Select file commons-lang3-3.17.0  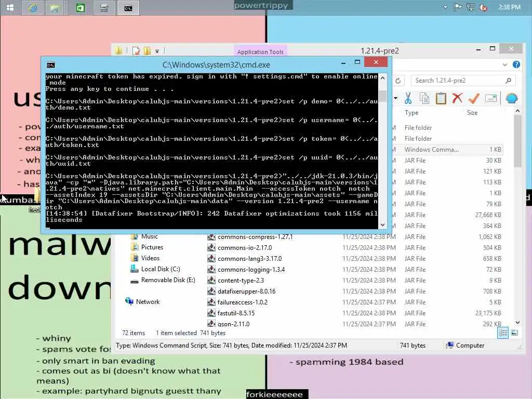[249, 259]
